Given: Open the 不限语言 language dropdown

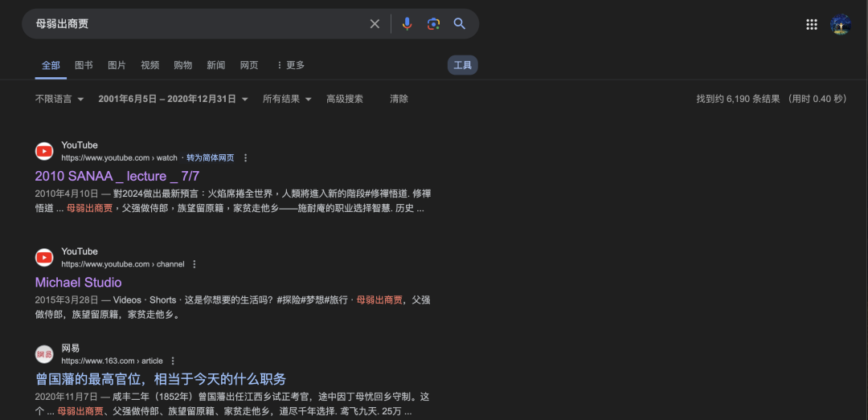Looking at the screenshot, I should tap(59, 99).
